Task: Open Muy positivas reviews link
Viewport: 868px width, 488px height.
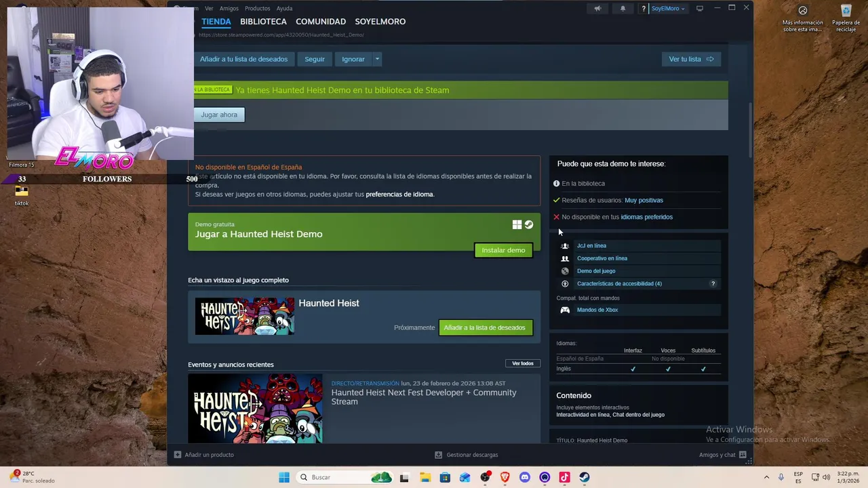Action: 644,200
